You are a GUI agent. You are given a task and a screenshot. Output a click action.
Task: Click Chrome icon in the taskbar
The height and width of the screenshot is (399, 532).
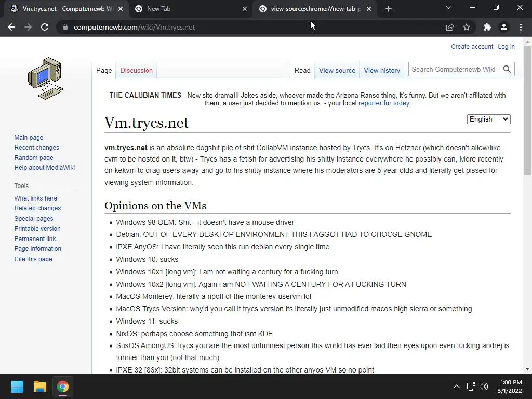pos(63,387)
